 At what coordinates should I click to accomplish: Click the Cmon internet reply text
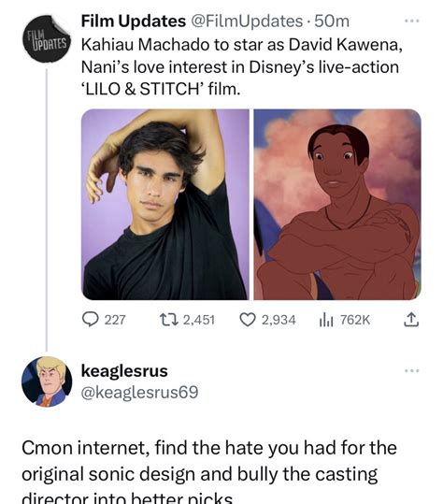point(208,471)
